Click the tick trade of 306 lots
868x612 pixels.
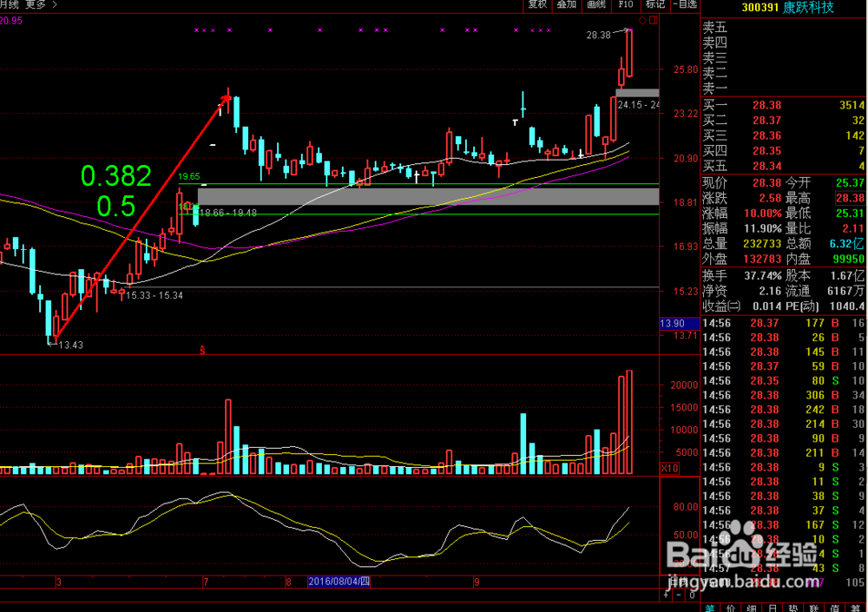click(815, 395)
